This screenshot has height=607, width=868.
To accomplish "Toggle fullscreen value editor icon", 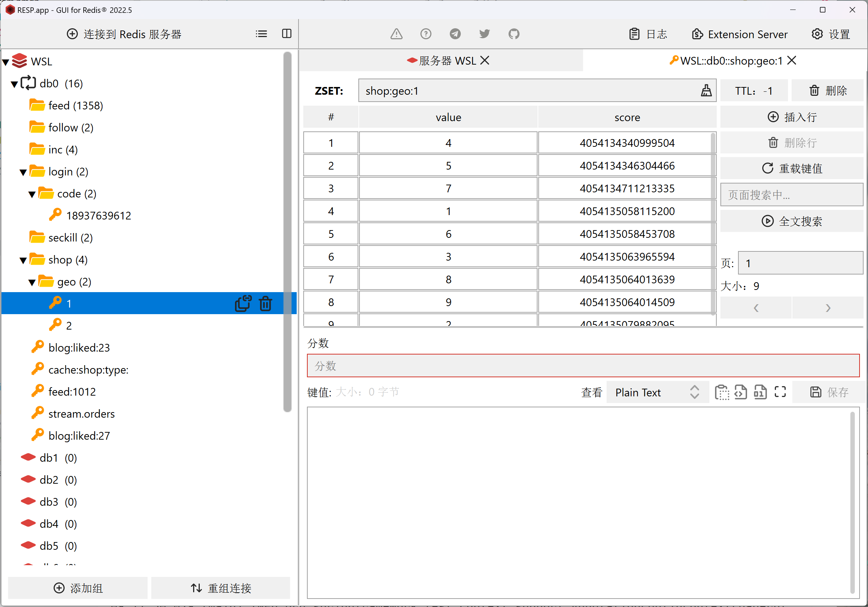I will coord(780,392).
